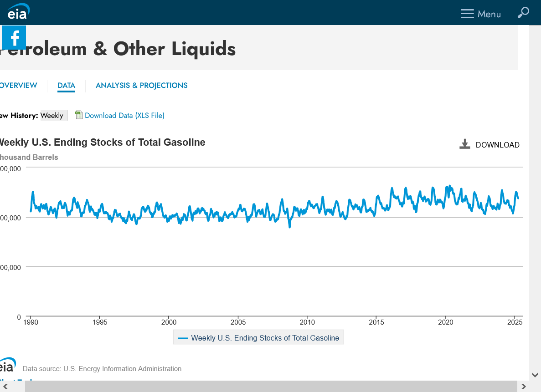
Task: Click the vertical scrollbar down arrow
Action: point(535,375)
